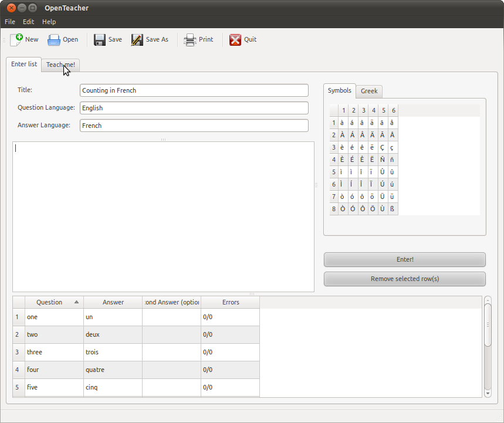Image resolution: width=504 pixels, height=423 pixels.
Task: Open a file with the Open icon
Action: (x=54, y=40)
